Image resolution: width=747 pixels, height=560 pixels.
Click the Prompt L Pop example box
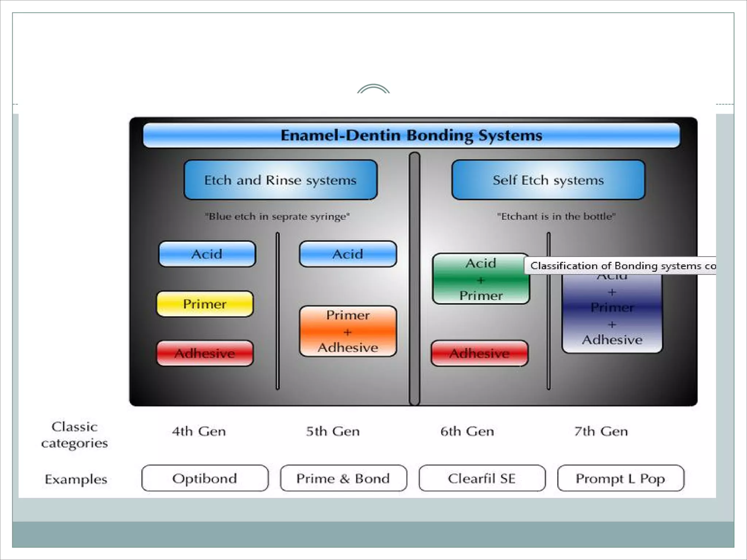click(620, 478)
